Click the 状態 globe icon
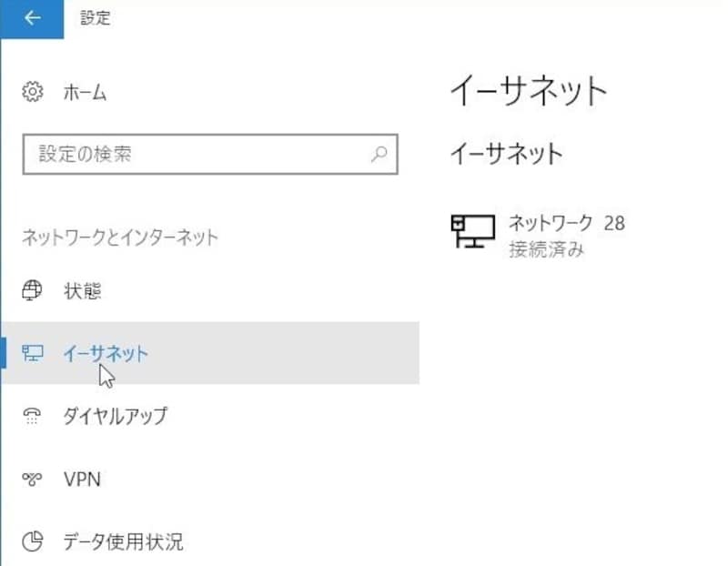The image size is (728, 566). pos(33,291)
